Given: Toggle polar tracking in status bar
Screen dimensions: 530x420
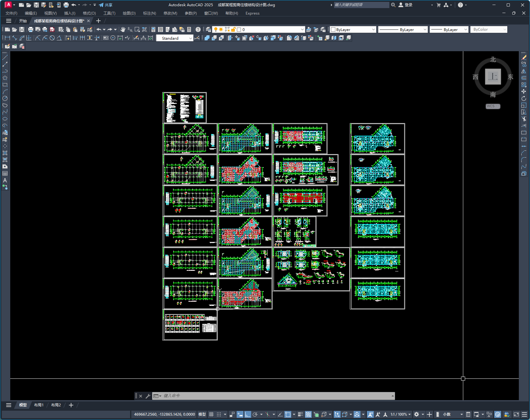Looking at the screenshot, I should pos(255,414).
